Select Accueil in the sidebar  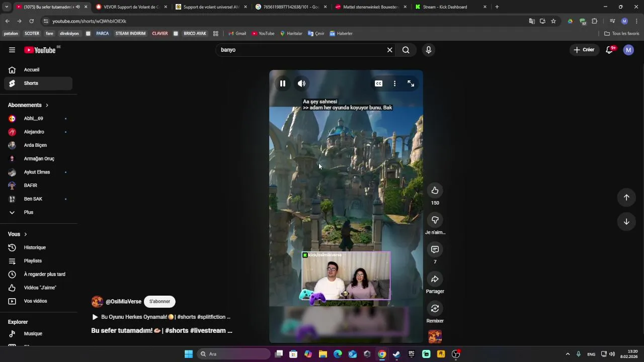38,70
